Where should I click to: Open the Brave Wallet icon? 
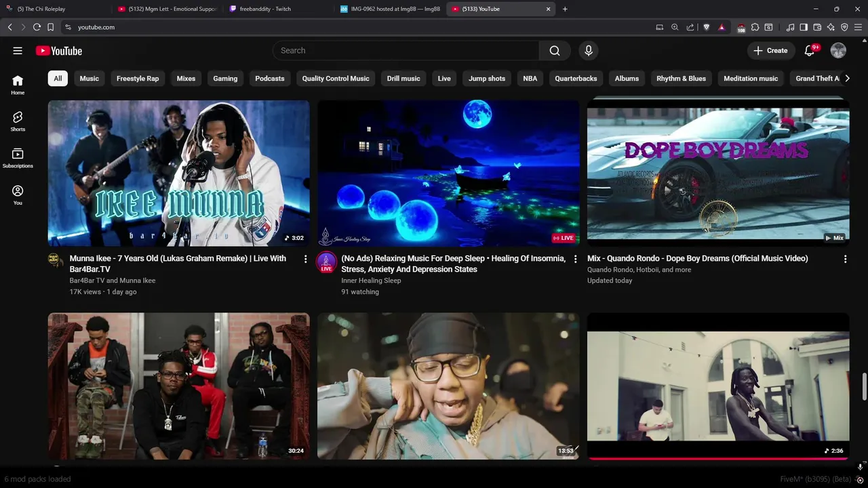[x=817, y=27]
